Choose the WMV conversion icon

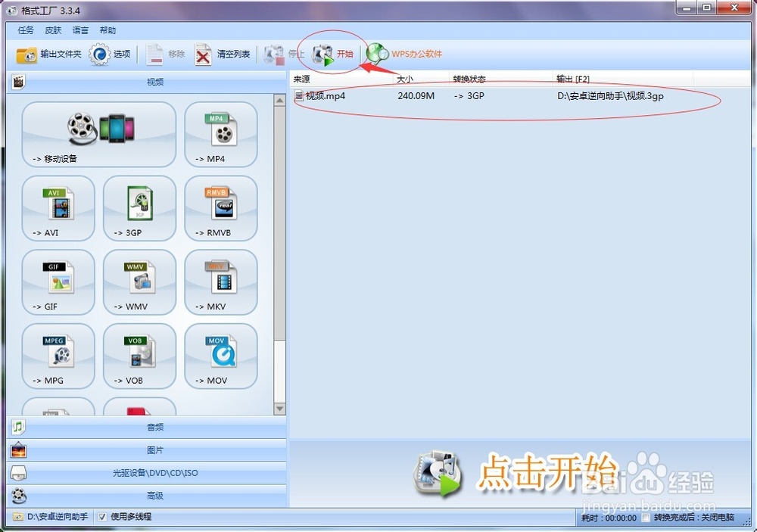(139, 282)
